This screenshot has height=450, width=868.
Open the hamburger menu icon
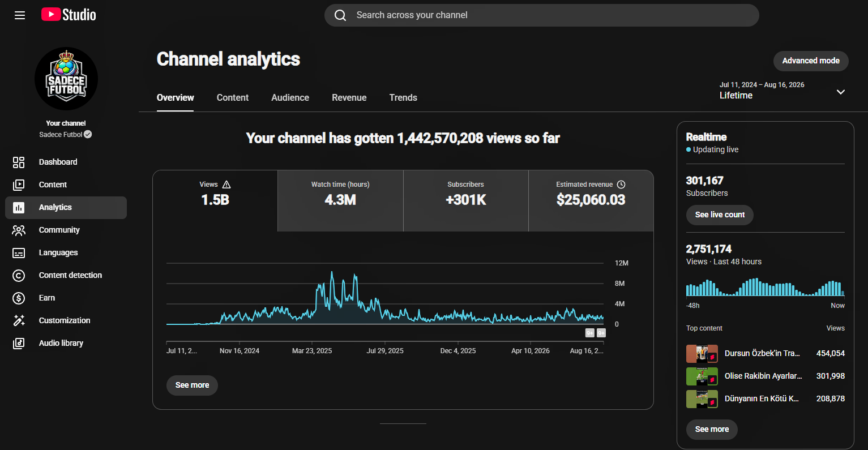[20, 15]
